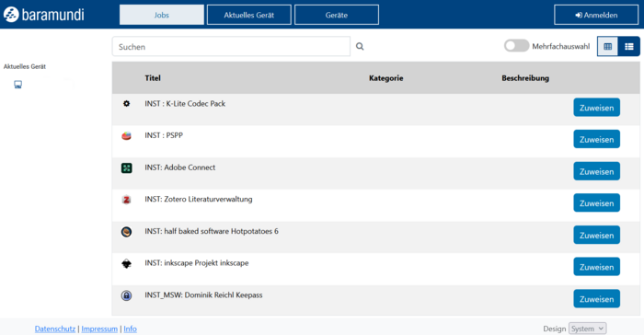Open the Aktuelles Gerät tab
Viewport: 644px width, 335px height.
(249, 15)
